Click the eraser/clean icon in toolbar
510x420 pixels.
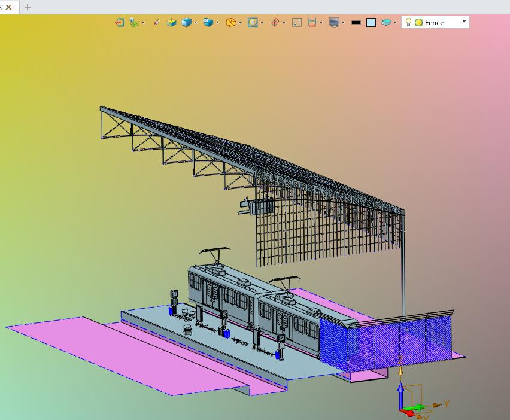[157, 22]
